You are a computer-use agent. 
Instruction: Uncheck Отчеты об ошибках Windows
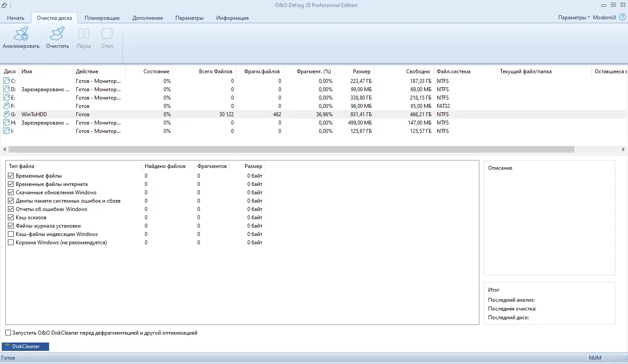[x=11, y=209]
